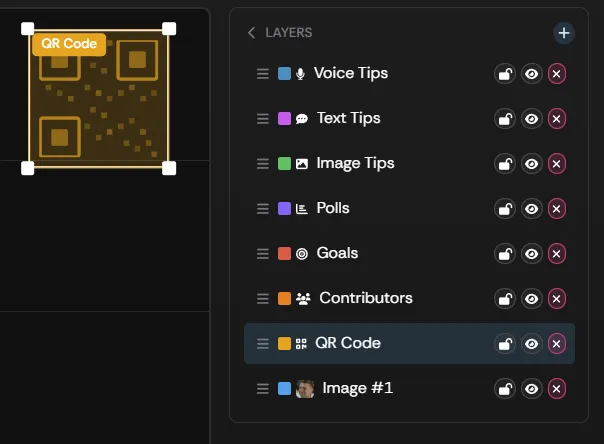Grab the drag handle of Image Tips layer
Viewport: 604px width, 444px height.
(263, 164)
